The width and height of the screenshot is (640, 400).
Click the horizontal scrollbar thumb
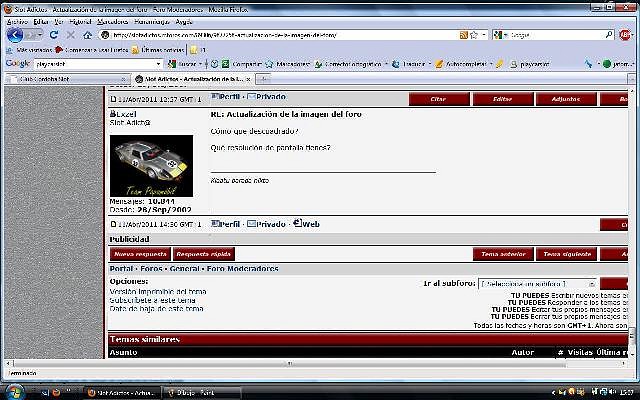(289, 363)
